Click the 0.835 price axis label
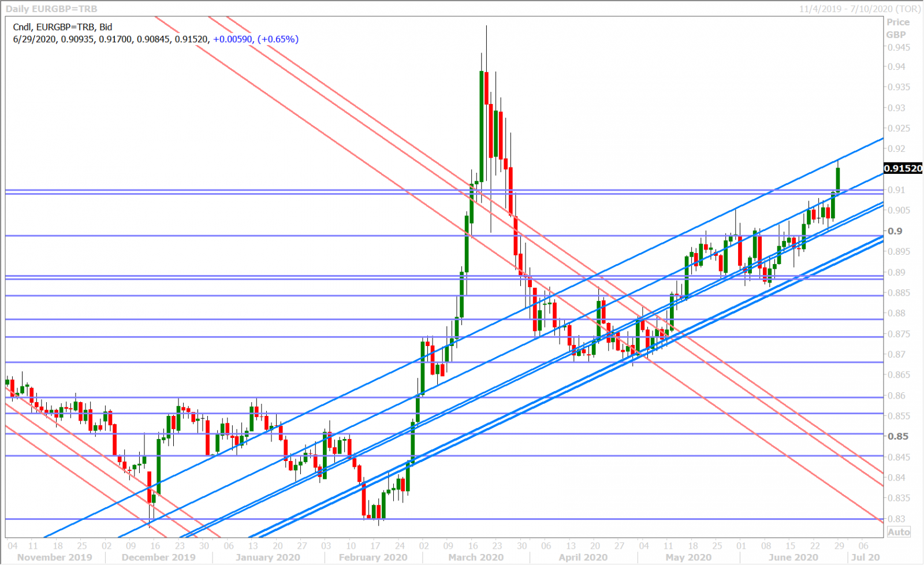This screenshot has height=565, width=924. point(899,498)
